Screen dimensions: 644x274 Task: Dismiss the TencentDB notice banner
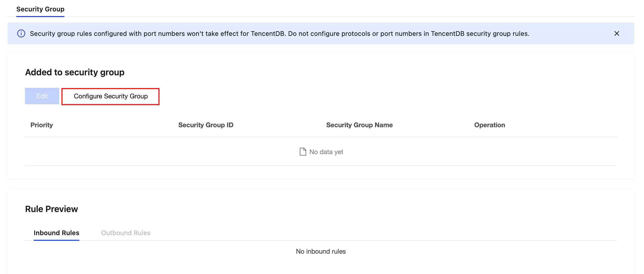click(617, 33)
